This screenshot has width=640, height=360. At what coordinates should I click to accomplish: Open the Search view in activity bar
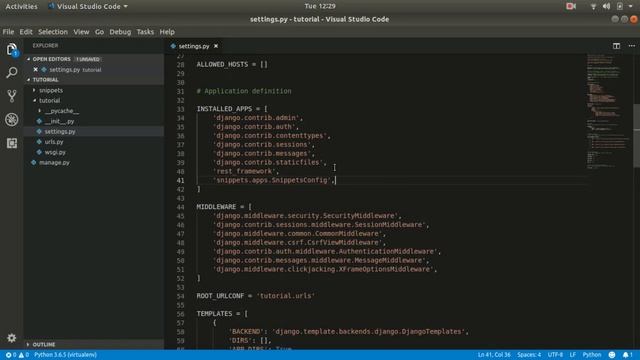[12, 73]
